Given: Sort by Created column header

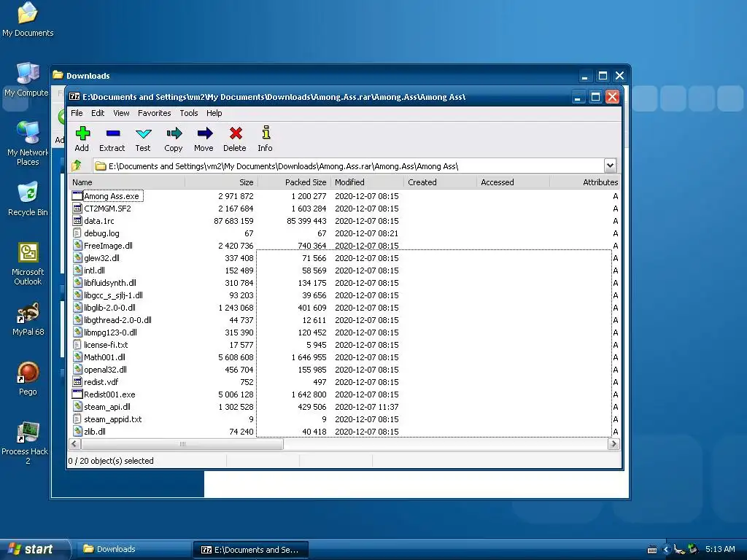Looking at the screenshot, I should pos(440,182).
